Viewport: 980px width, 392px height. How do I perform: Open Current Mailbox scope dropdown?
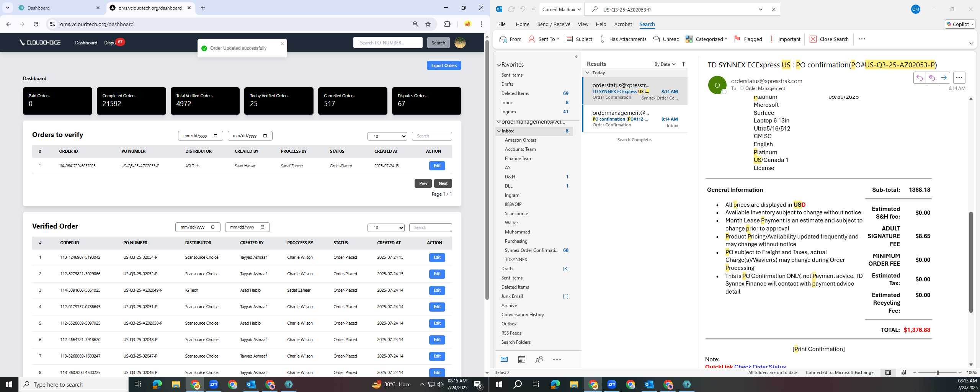[x=561, y=9]
